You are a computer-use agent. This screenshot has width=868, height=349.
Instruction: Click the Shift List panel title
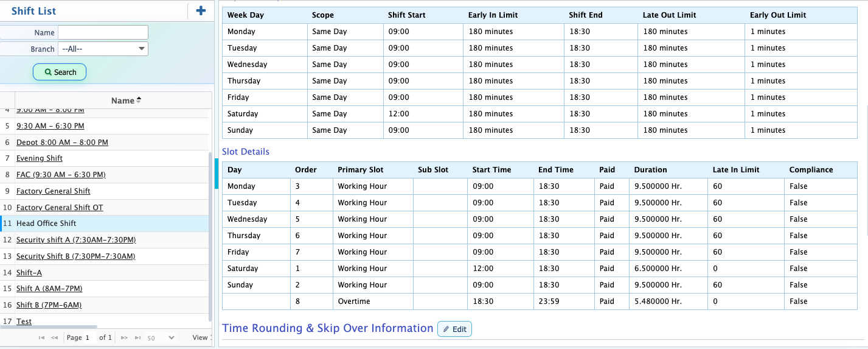tap(34, 11)
